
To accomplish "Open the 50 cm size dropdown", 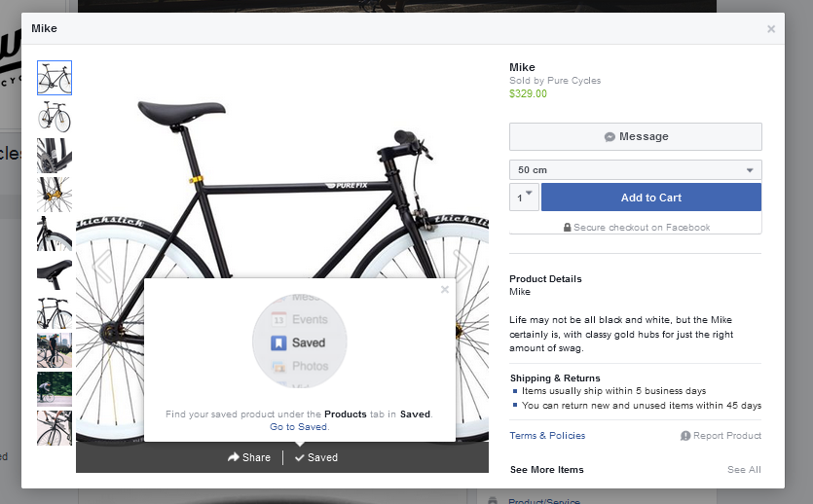I will tap(636, 170).
